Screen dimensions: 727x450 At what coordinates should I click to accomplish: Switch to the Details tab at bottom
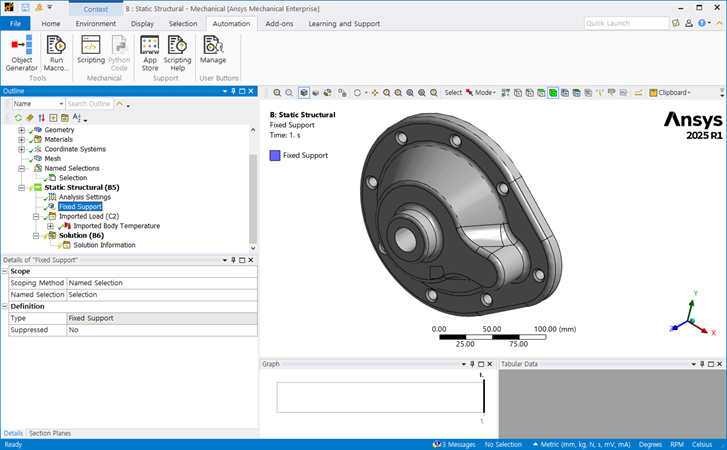pos(13,433)
